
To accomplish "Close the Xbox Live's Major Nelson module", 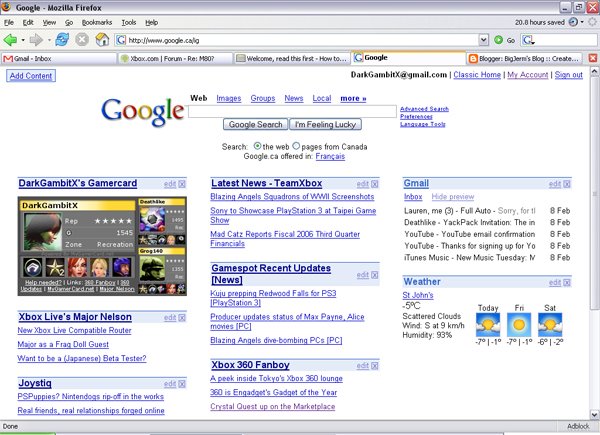I will click(x=182, y=318).
